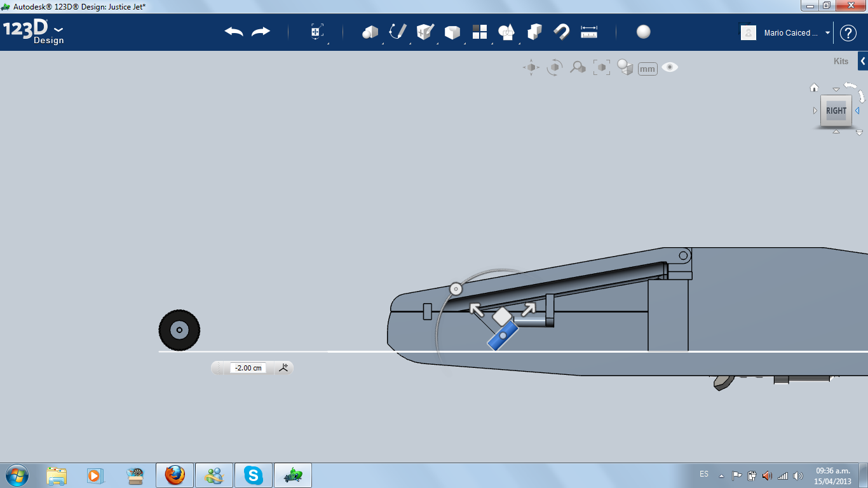
Task: Open the Windows Start menu
Action: pyautogui.click(x=17, y=475)
